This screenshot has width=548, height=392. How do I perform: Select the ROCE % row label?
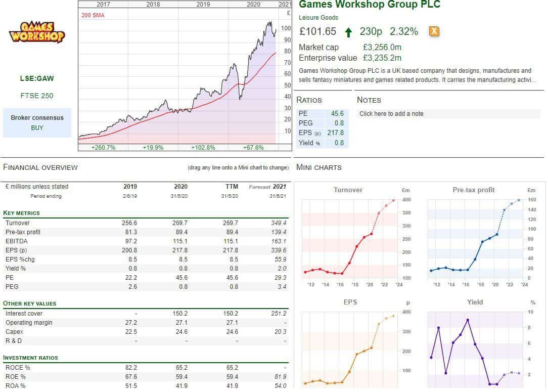click(18, 368)
